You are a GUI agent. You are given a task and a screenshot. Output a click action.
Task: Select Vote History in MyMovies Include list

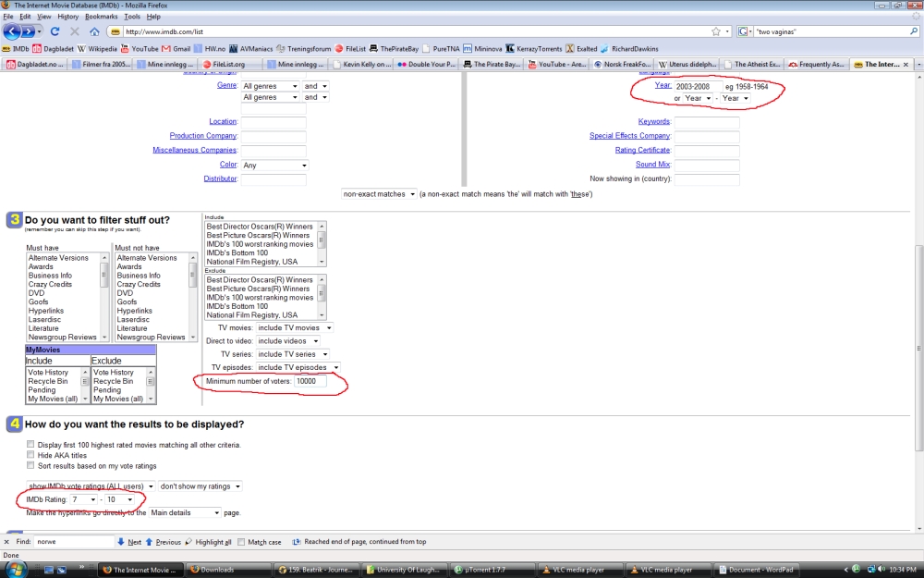click(48, 373)
